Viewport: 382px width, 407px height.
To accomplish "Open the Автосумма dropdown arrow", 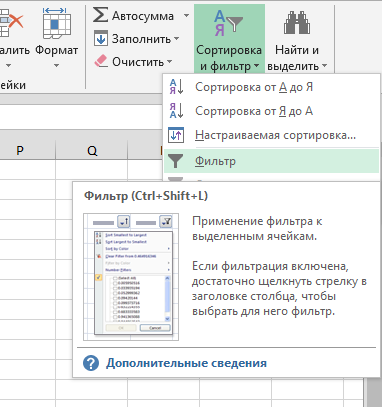I will 186,15.
